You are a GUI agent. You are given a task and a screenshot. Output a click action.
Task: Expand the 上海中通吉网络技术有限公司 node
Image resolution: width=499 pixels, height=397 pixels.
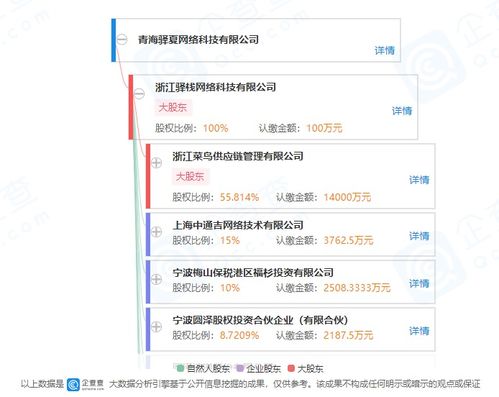click(156, 232)
